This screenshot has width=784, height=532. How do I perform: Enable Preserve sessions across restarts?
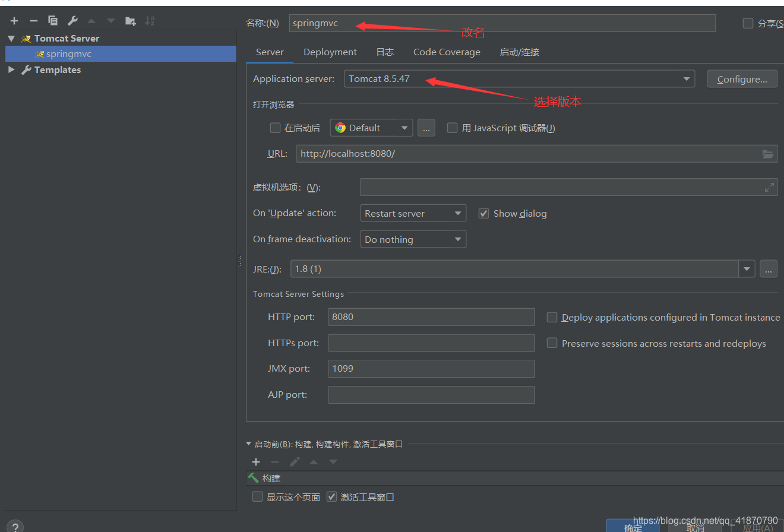(x=552, y=343)
